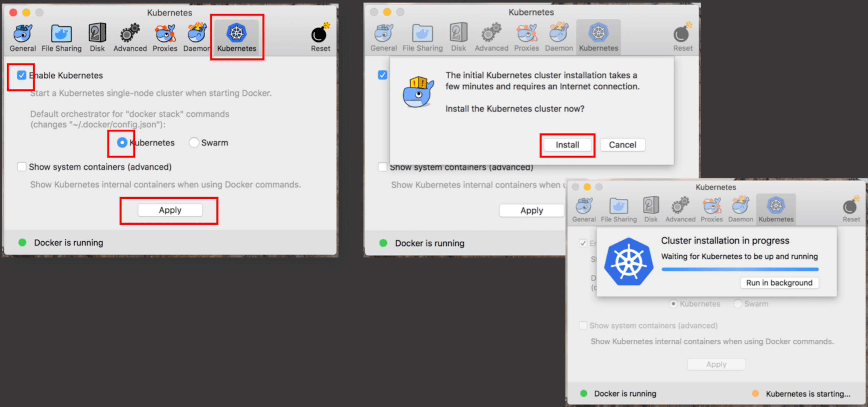Open General tab in middle window
The height and width of the screenshot is (407, 868).
pyautogui.click(x=383, y=37)
